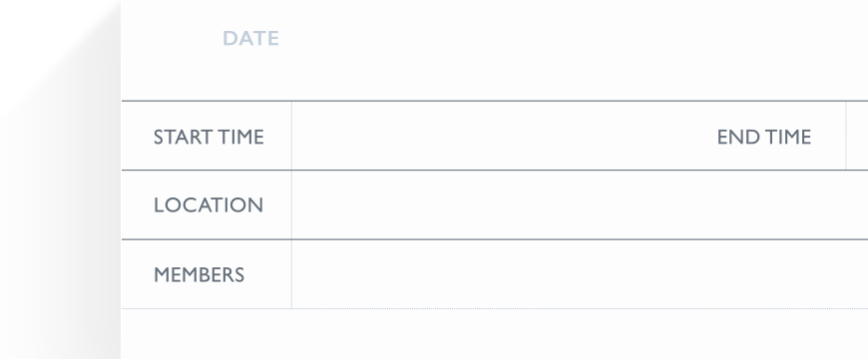
Task: Select the border between LOCATION and MEMBERS rows
Action: pyautogui.click(x=494, y=239)
